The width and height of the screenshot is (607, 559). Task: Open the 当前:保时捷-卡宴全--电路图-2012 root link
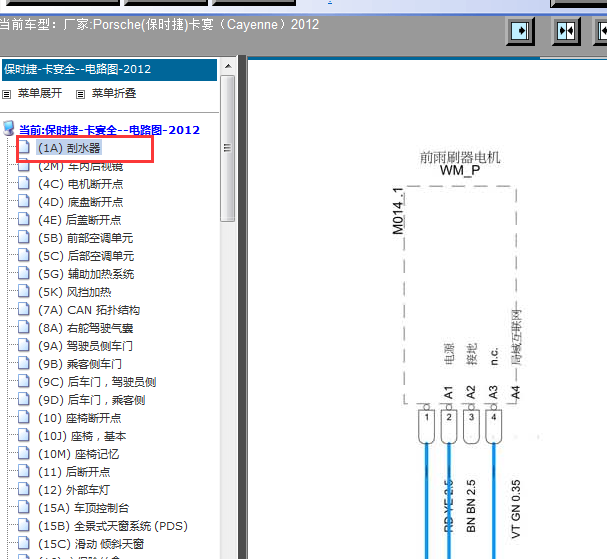[110, 130]
